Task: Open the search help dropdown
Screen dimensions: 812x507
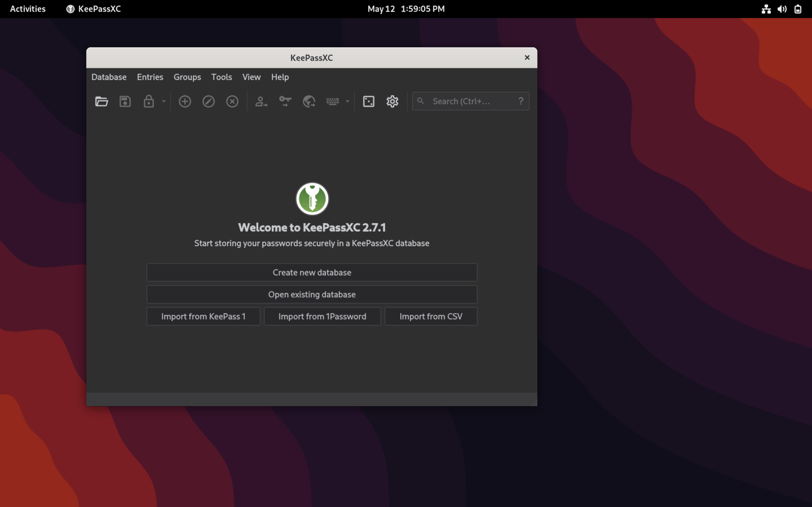Action: tap(521, 101)
